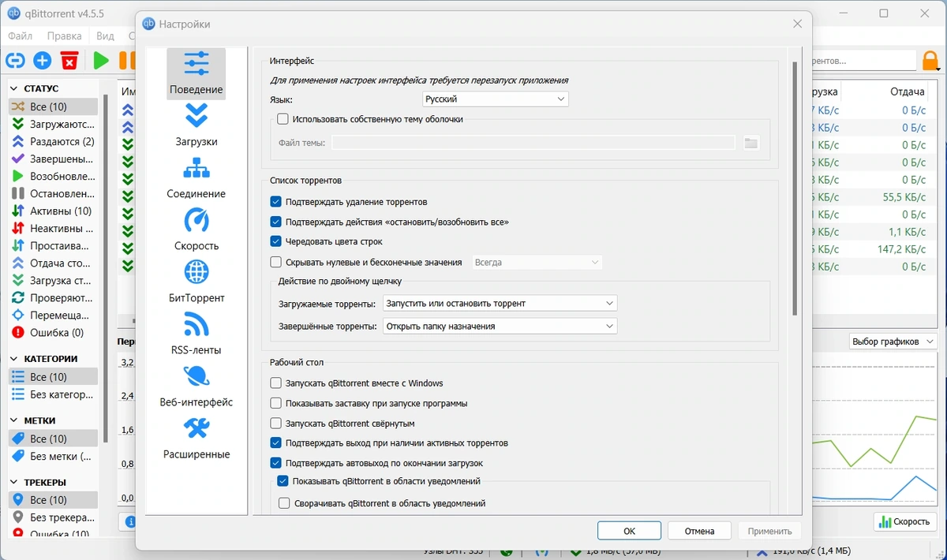This screenshot has width=947, height=560.
Task: Open the Файл menu
Action: 20,35
